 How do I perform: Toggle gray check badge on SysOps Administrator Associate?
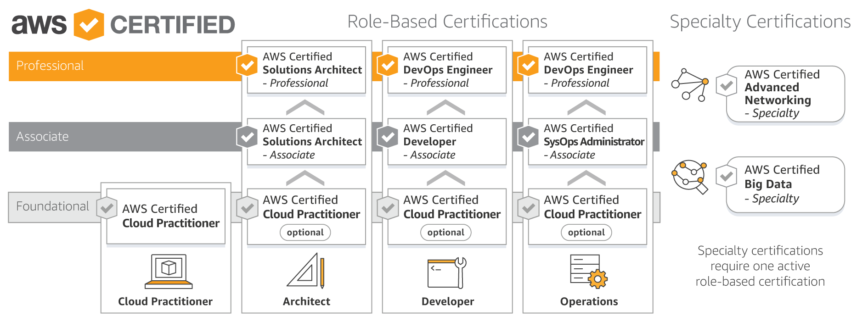[x=528, y=137]
